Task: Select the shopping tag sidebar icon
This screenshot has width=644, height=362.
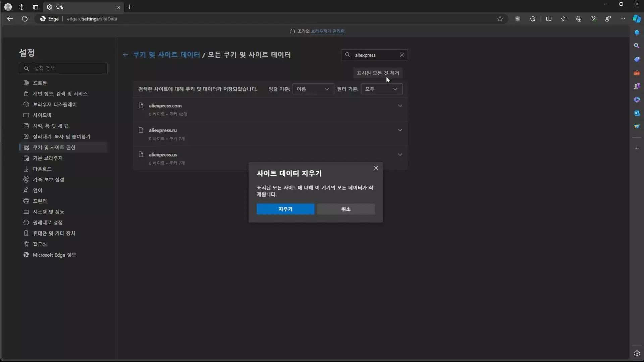Action: (x=638, y=59)
